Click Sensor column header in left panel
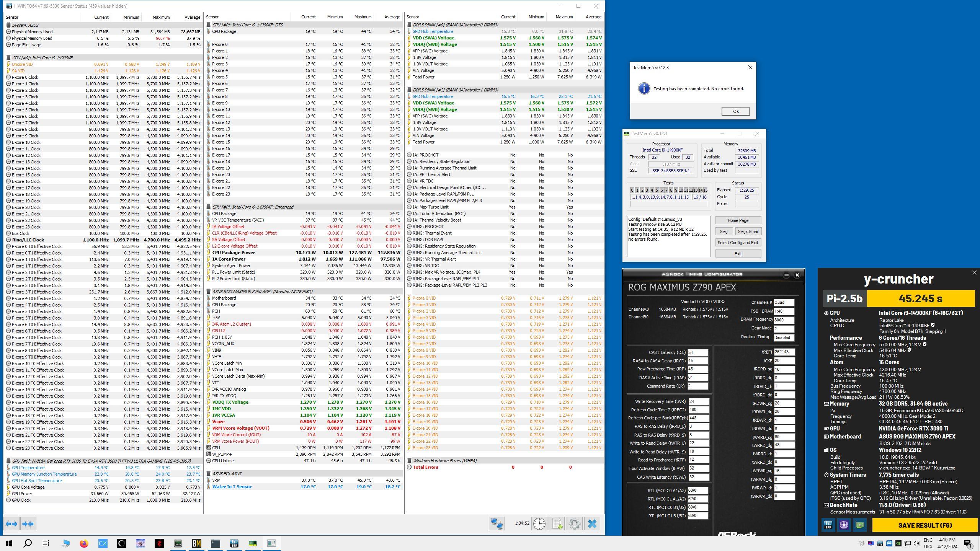980x551 pixels. coord(42,17)
